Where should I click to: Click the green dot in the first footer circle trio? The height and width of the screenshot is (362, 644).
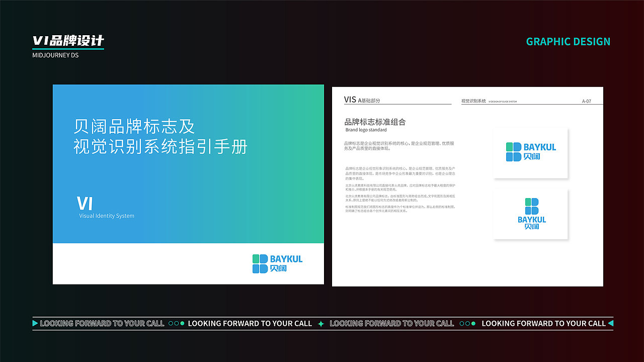click(x=182, y=324)
